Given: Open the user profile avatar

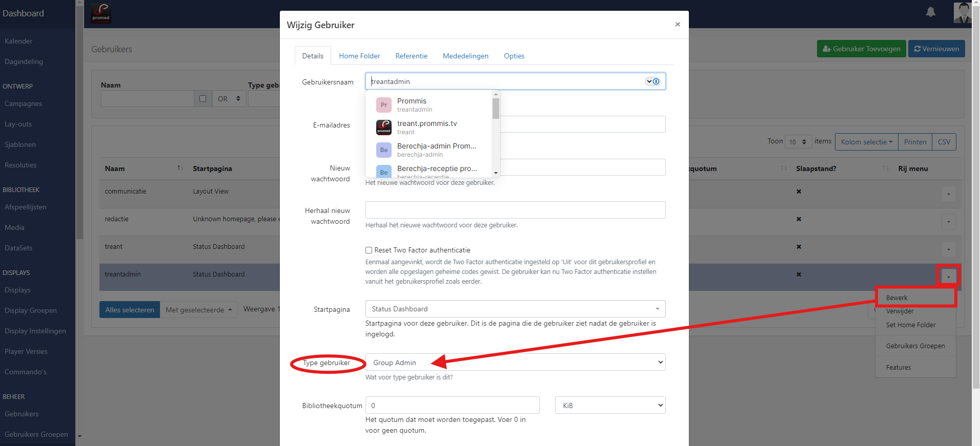Looking at the screenshot, I should 962,12.
